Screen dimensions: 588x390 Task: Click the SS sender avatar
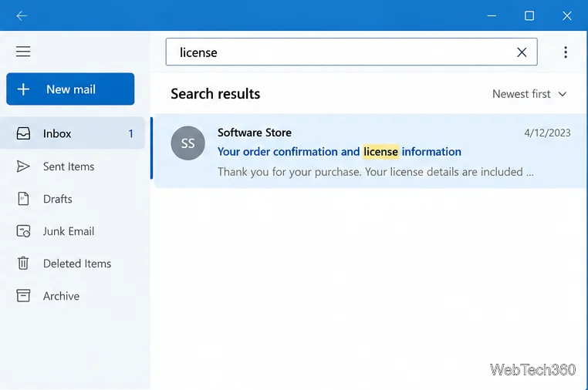point(188,143)
